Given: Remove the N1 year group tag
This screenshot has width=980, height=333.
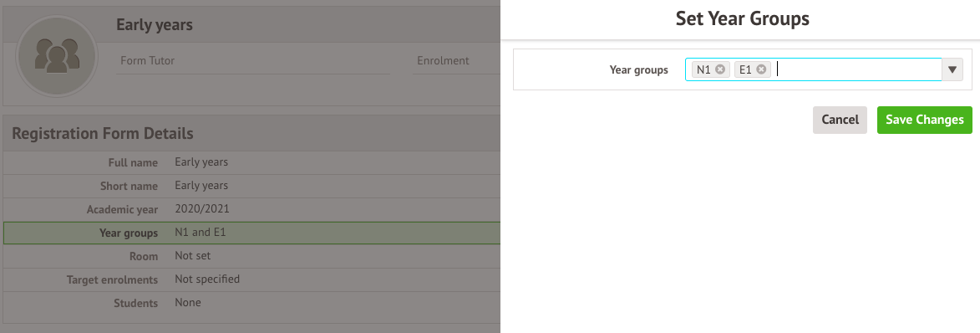Looking at the screenshot, I should pos(720,69).
